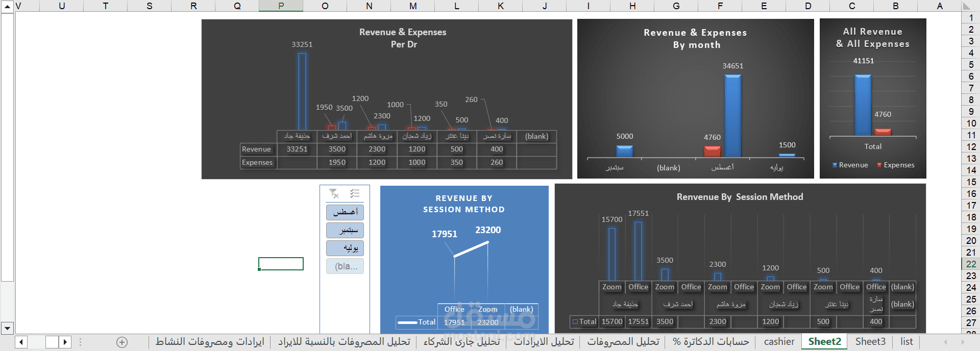Image resolution: width=980 pixels, height=351 pixels.
Task: Open تحليل المصروفات بالنسبة للايراد sheet tab
Action: click(344, 342)
